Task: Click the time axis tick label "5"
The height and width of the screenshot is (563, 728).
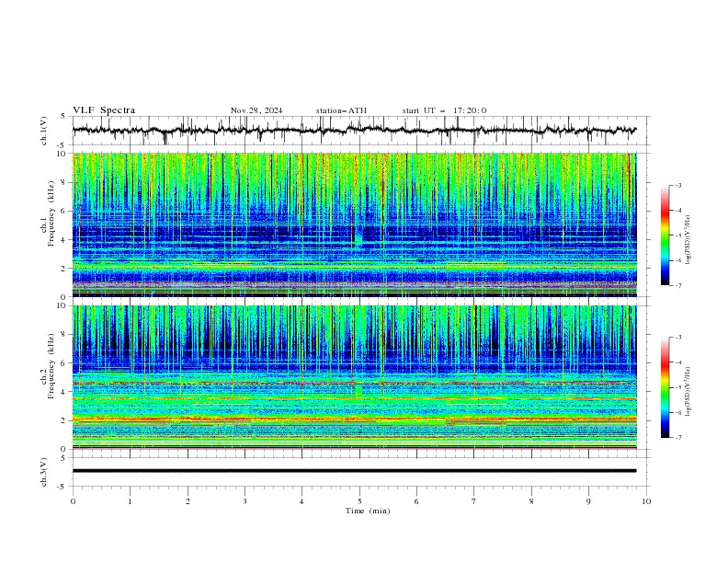Action: [359, 501]
